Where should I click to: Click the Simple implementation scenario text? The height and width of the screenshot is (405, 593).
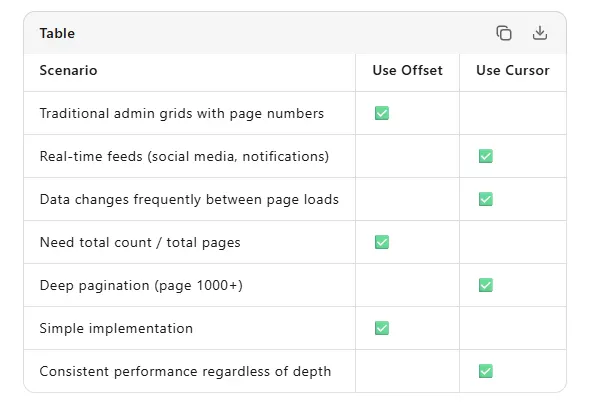click(116, 328)
